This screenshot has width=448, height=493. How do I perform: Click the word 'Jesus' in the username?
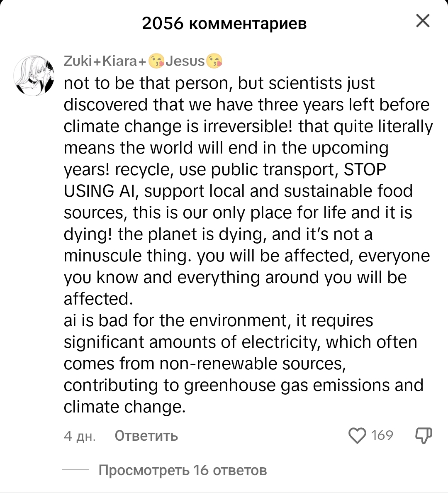[185, 61]
